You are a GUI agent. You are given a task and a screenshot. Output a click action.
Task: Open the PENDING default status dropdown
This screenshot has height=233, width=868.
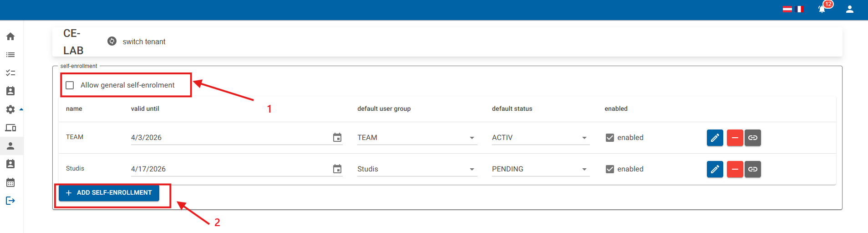point(541,169)
